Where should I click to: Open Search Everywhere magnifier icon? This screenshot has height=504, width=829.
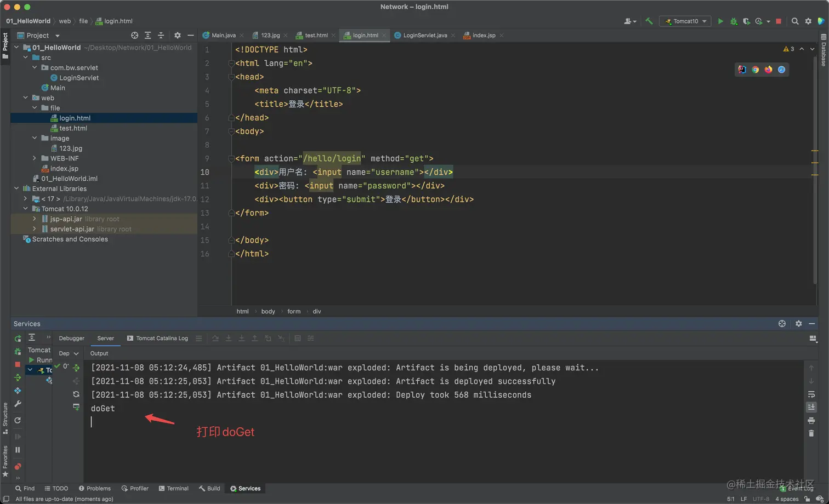[x=795, y=21]
